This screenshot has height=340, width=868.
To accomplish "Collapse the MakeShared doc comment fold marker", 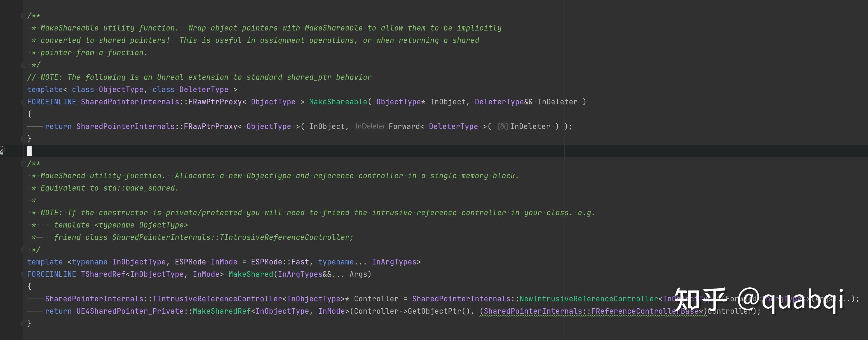I will (23, 164).
